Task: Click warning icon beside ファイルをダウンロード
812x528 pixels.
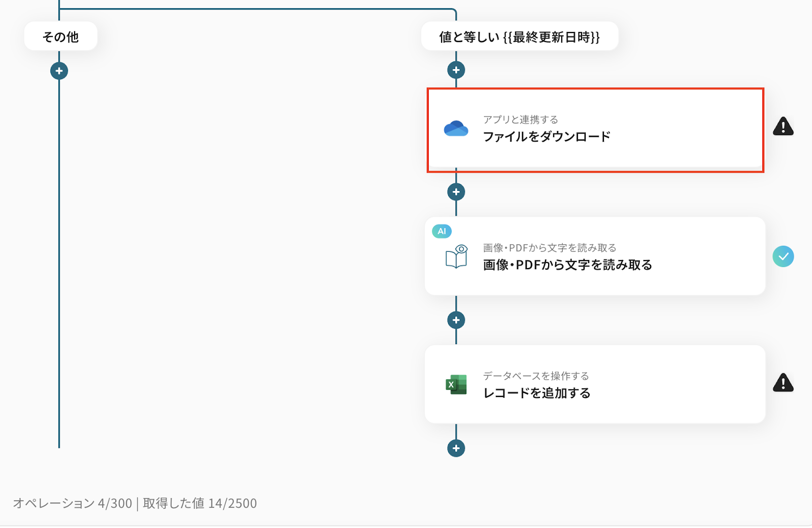Action: pos(783,126)
